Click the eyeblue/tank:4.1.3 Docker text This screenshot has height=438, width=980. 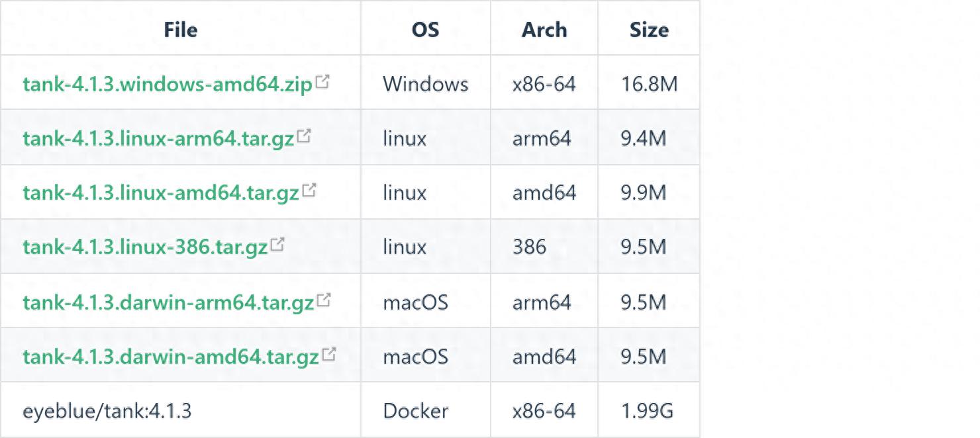tap(107, 412)
